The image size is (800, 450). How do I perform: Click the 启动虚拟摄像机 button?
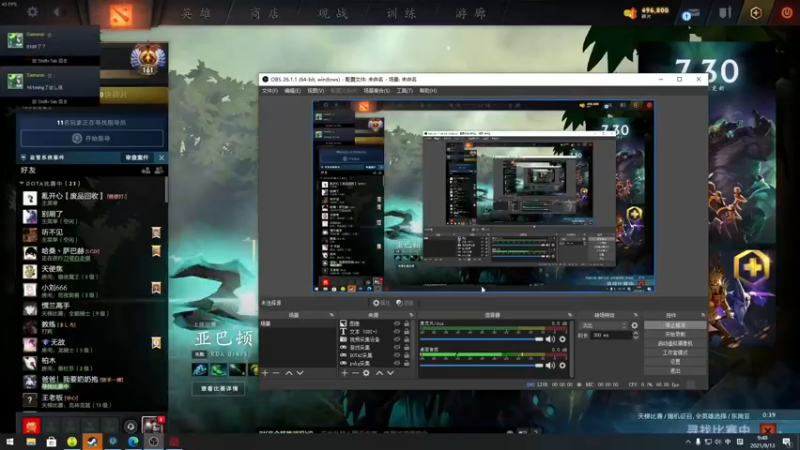[x=675, y=343]
